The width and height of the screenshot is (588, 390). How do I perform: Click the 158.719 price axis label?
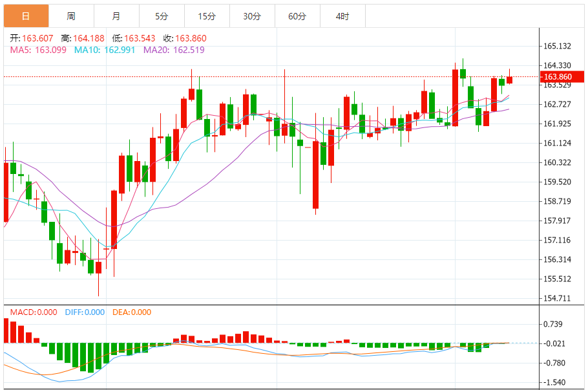[x=557, y=201]
